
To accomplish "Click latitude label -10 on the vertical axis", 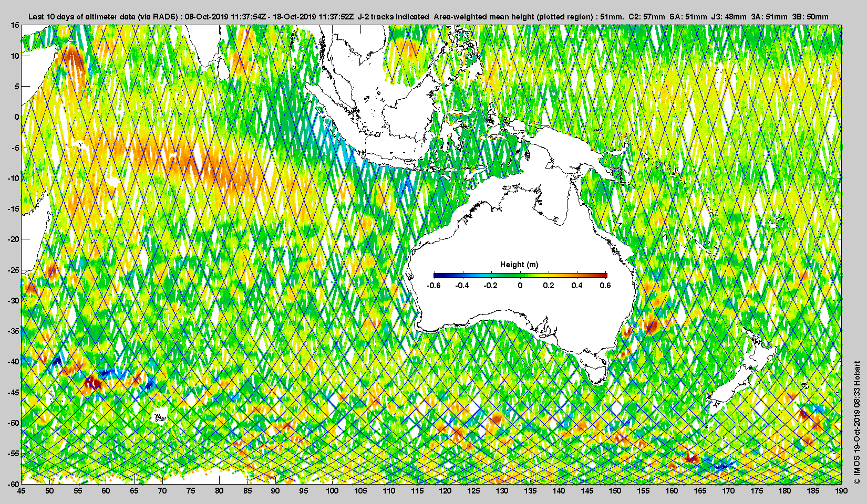I will pyautogui.click(x=14, y=178).
